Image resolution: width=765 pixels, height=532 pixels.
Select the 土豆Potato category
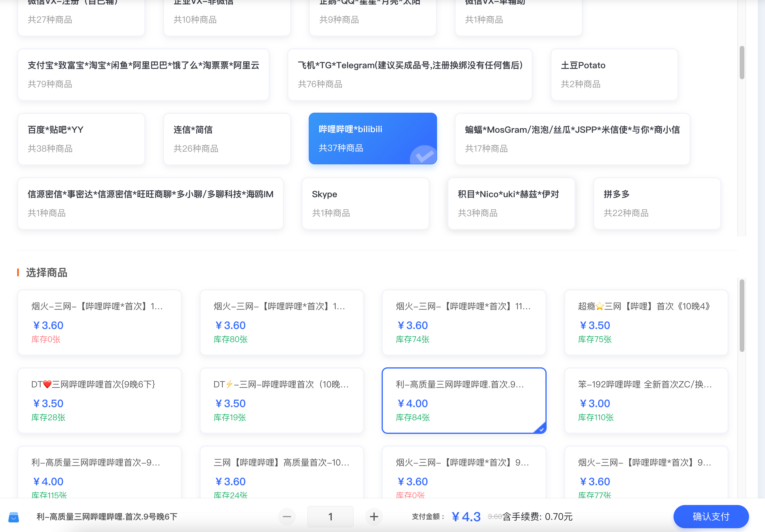click(x=614, y=74)
